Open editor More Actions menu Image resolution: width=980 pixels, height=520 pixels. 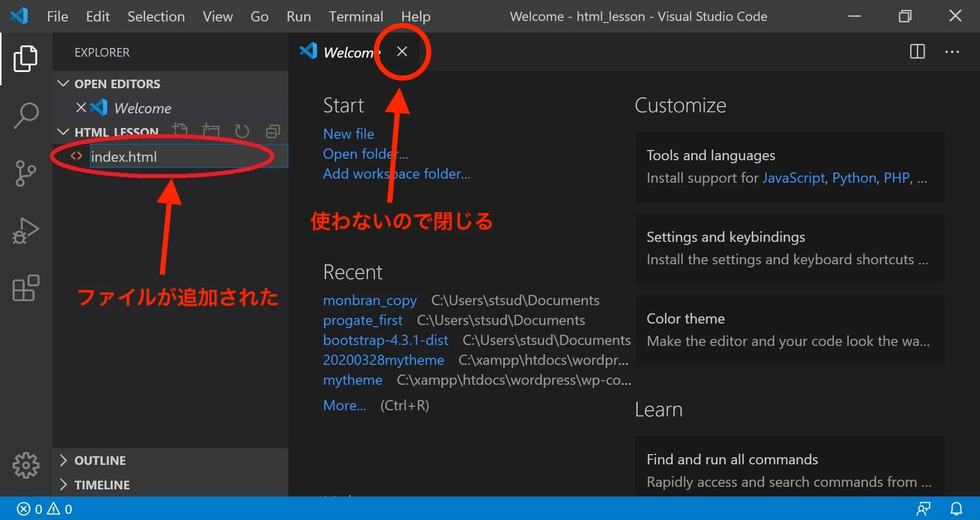pos(952,52)
